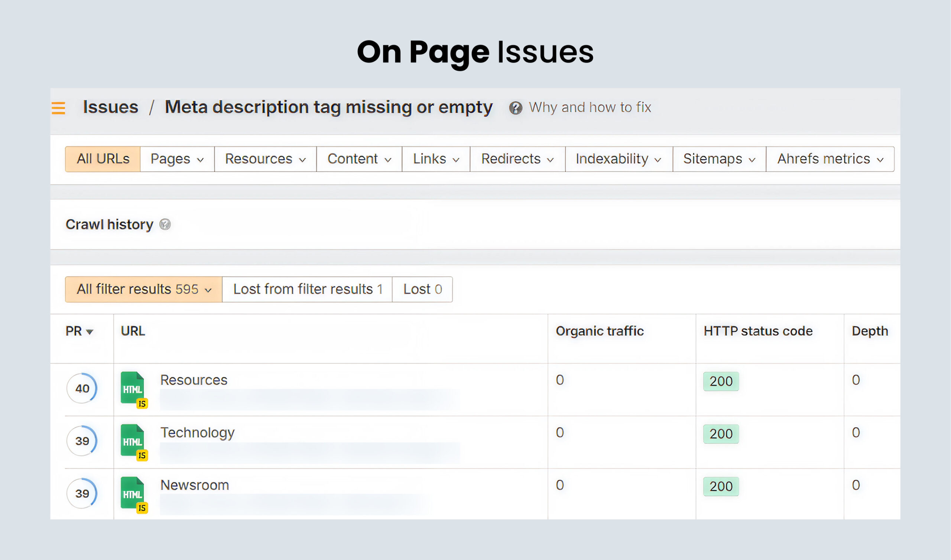Click the PR progress ring showing 39 on Technology

point(82,441)
